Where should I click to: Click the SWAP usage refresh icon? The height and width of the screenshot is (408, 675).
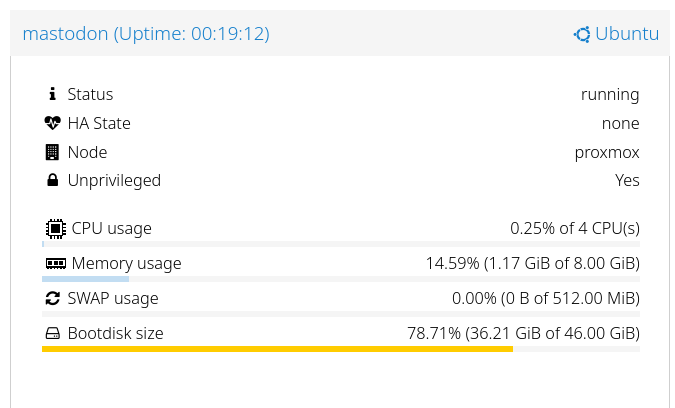click(53, 298)
